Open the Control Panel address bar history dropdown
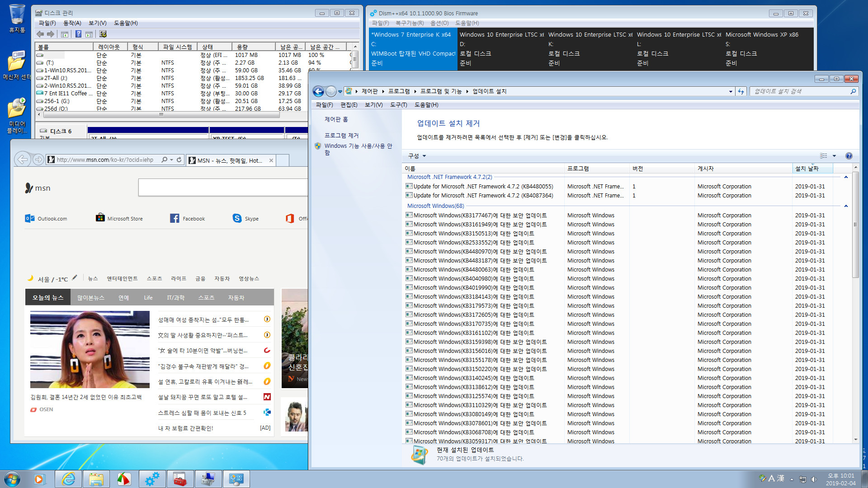Viewport: 868px width, 488px height. (731, 91)
